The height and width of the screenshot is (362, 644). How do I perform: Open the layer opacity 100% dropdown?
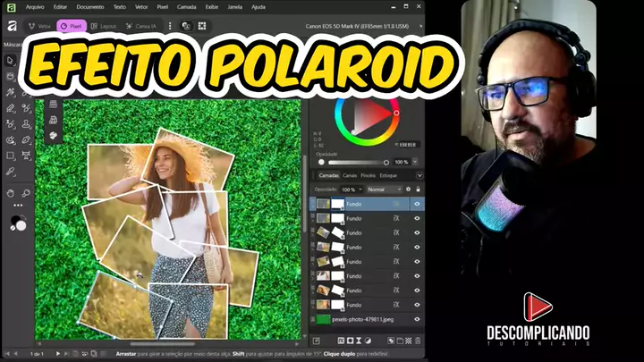click(x=350, y=189)
